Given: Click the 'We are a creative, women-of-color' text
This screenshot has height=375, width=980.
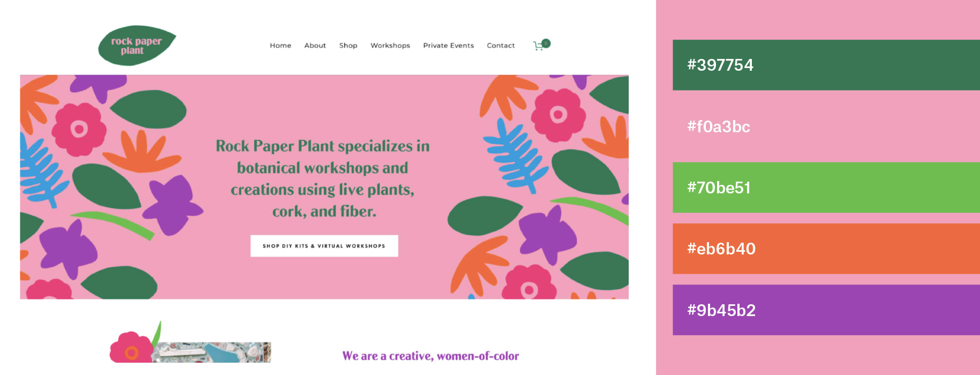Looking at the screenshot, I should pyautogui.click(x=431, y=356).
